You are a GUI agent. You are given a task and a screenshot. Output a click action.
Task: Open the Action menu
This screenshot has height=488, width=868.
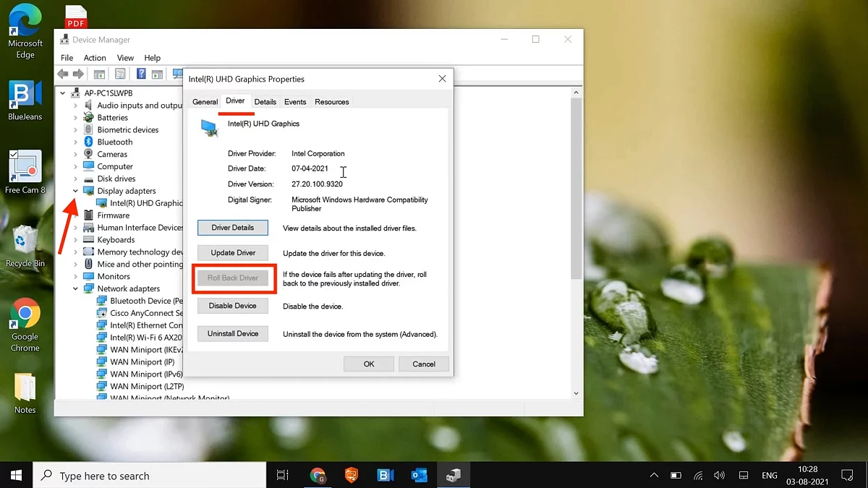click(95, 58)
